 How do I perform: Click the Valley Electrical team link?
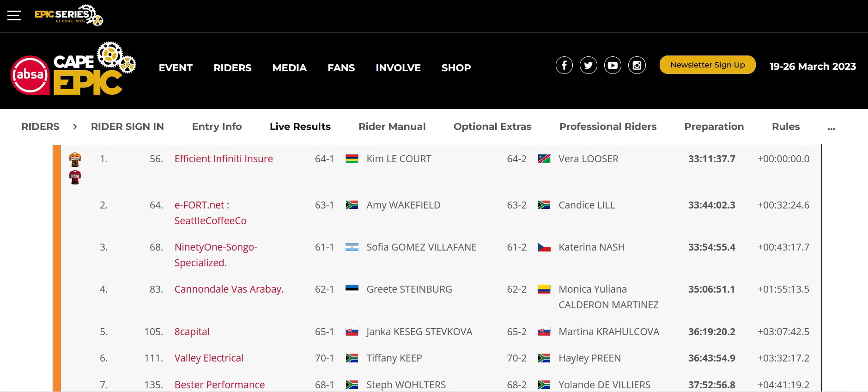click(x=209, y=358)
